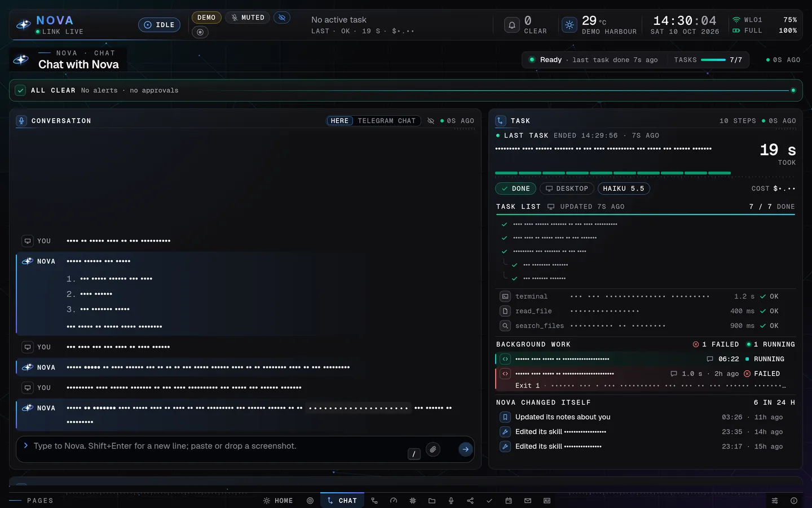Click the slash command shortcut button
The image size is (812, 508).
pyautogui.click(x=414, y=454)
